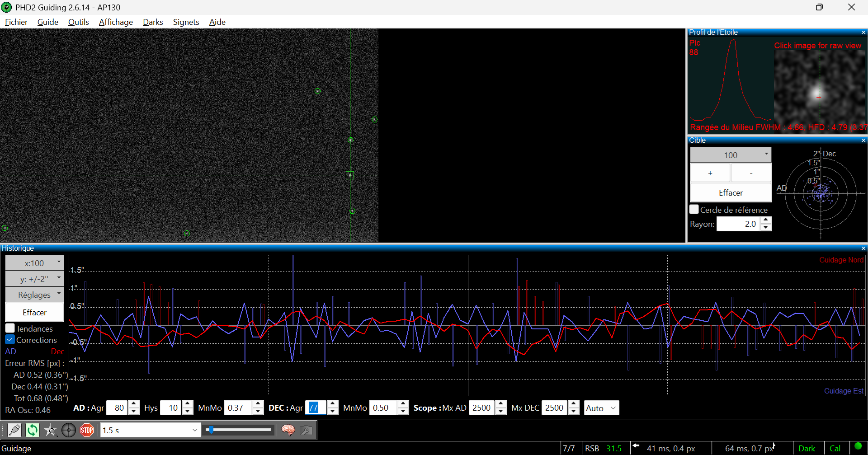The image size is (868, 459).
Task: Increase Mx DEC with its up arrow
Action: (x=574, y=404)
